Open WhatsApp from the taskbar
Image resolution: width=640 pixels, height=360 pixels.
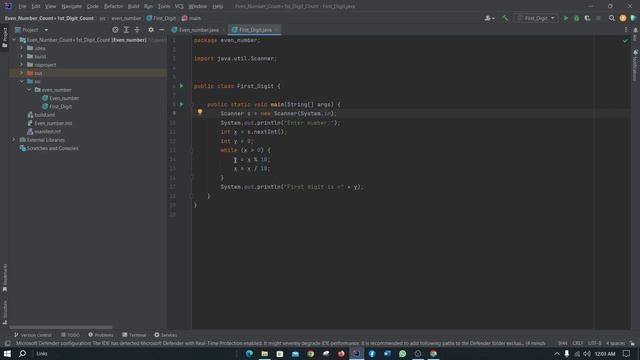click(x=402, y=353)
